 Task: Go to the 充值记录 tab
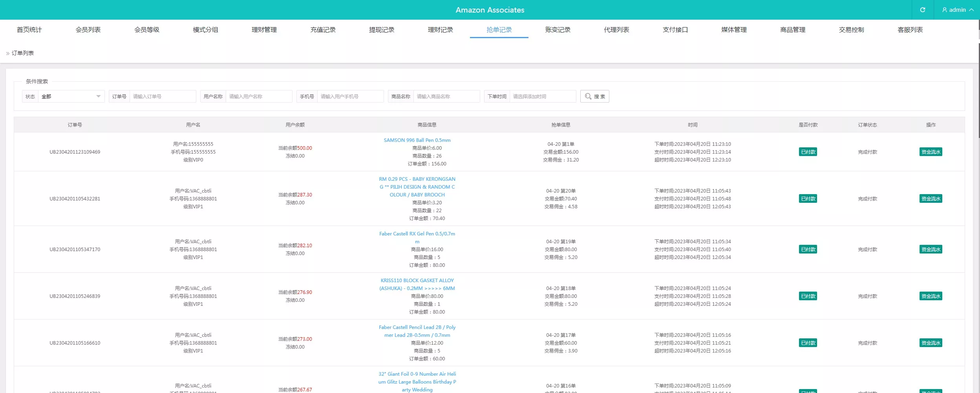click(x=323, y=30)
